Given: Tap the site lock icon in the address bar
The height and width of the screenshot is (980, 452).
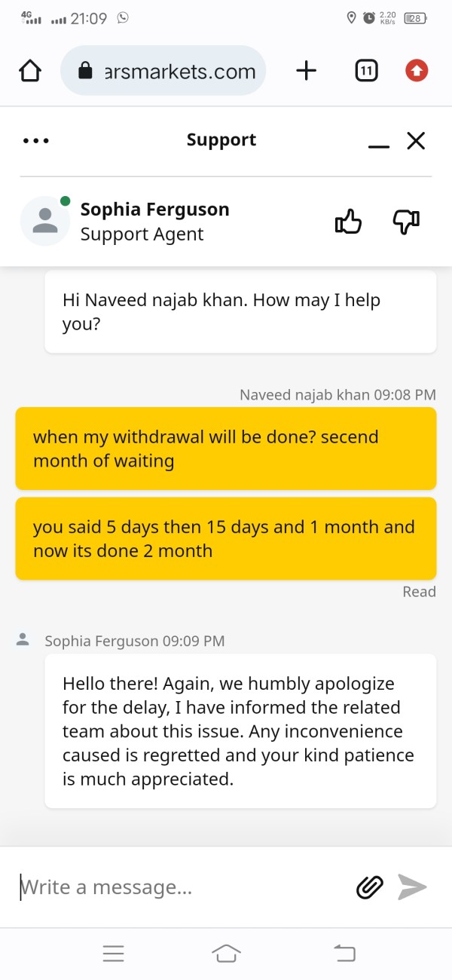Looking at the screenshot, I should coord(85,72).
